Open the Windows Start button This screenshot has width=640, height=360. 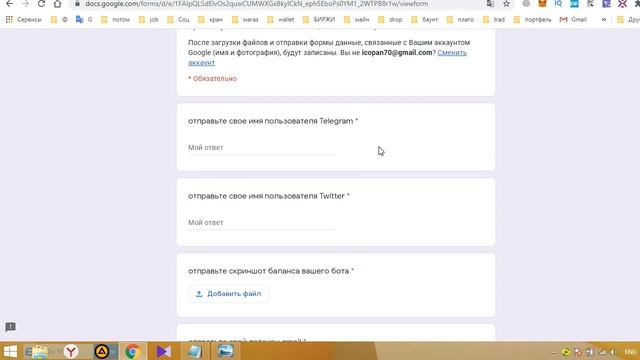10,351
